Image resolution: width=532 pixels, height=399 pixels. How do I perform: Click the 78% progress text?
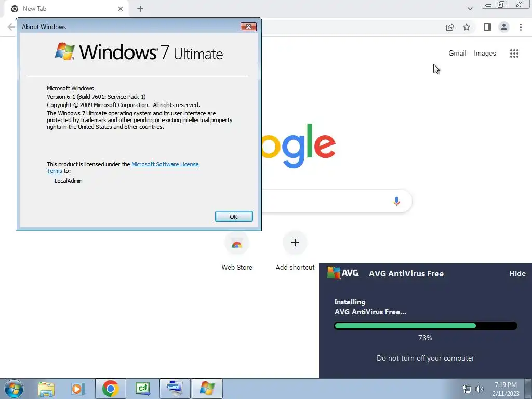coord(425,338)
